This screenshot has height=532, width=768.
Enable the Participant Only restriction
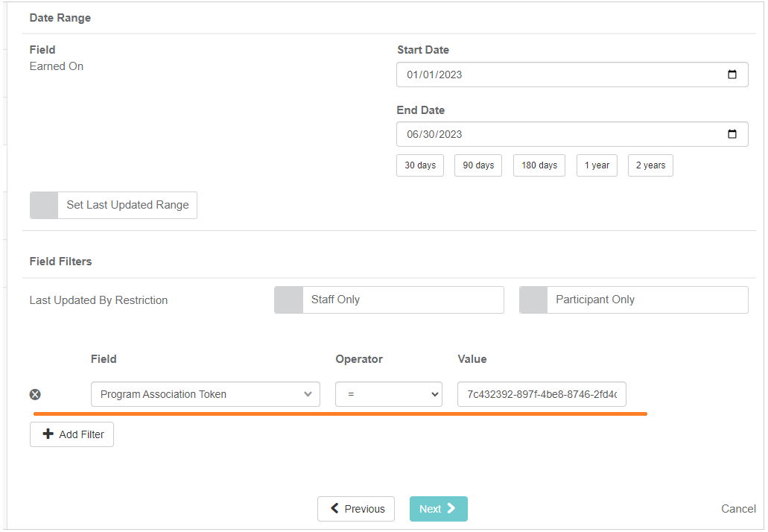coord(533,300)
